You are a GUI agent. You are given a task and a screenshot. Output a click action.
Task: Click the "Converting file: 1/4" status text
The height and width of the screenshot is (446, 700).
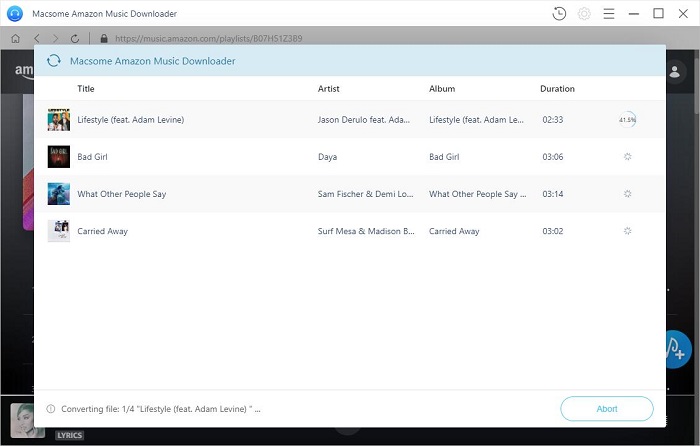click(x=161, y=408)
